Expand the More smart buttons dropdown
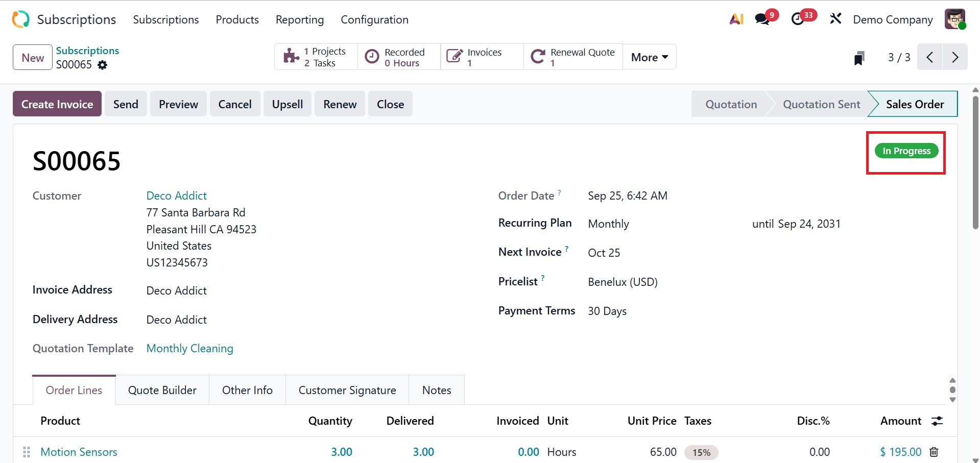980x463 pixels. point(650,57)
